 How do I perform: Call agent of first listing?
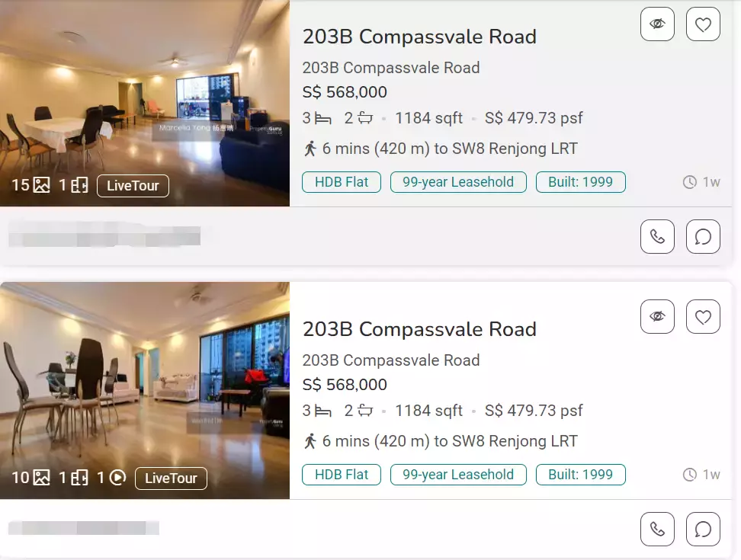[657, 236]
